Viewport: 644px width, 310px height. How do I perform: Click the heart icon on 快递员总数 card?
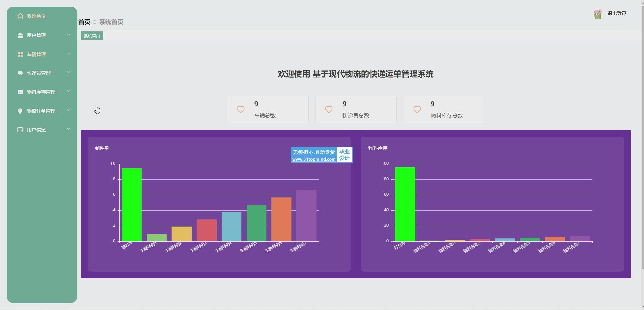(x=329, y=110)
